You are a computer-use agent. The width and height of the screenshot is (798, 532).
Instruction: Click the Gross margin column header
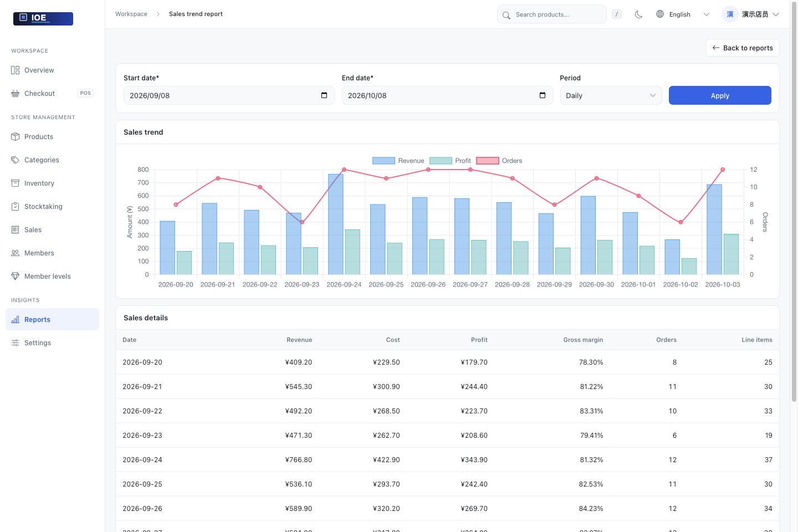(583, 340)
